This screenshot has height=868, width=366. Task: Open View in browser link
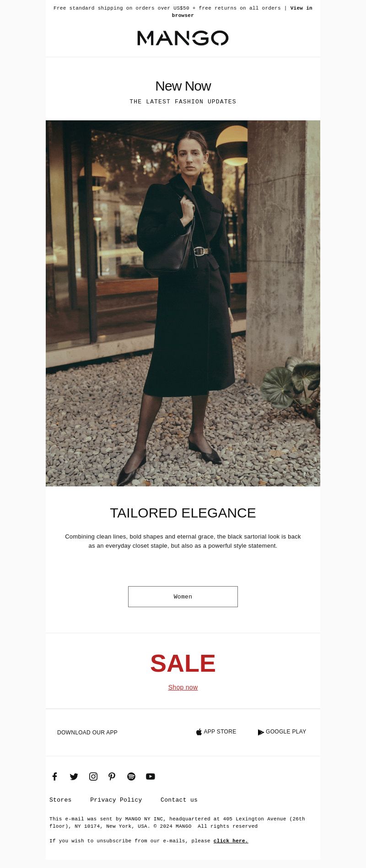pyautogui.click(x=242, y=12)
